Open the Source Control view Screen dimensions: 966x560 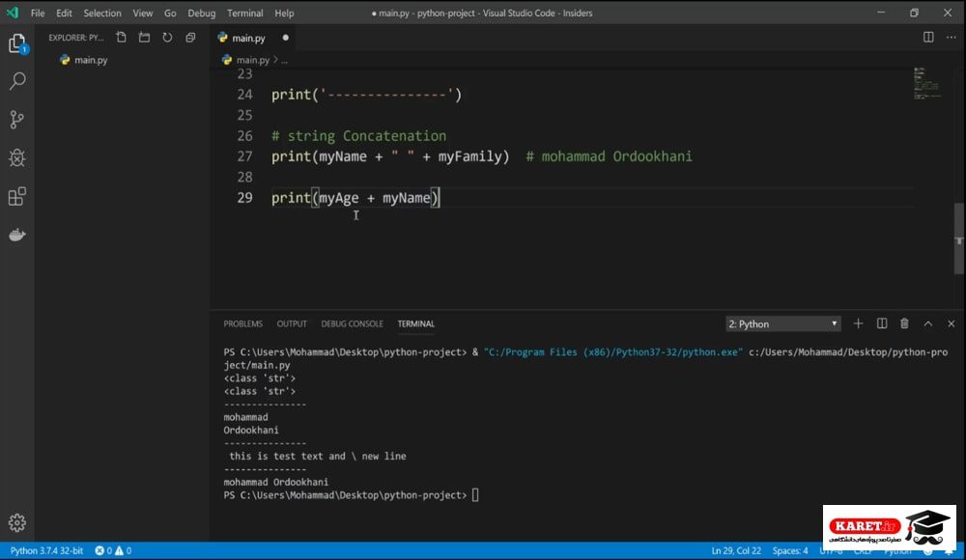click(x=17, y=120)
